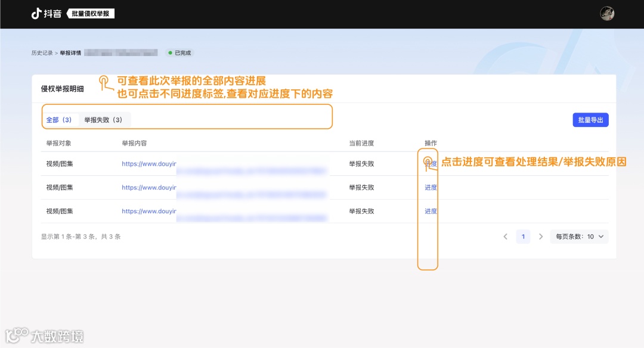This screenshot has width=644, height=348.
Task: Go back to 历史记录 breadcrumb
Action: click(42, 53)
